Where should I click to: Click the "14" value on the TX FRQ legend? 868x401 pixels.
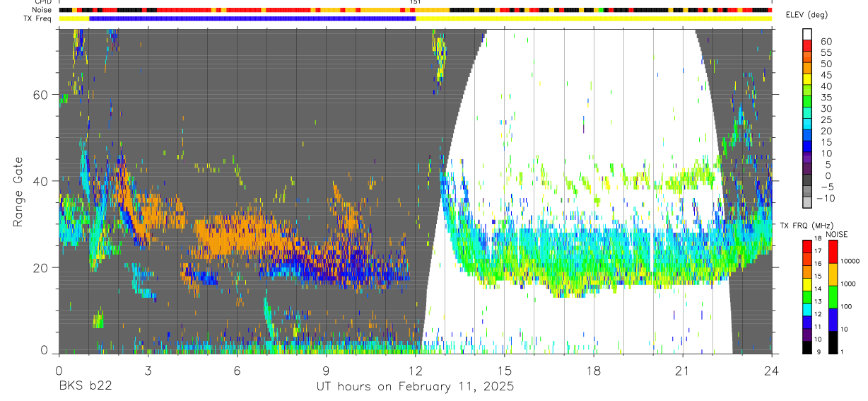(818, 289)
